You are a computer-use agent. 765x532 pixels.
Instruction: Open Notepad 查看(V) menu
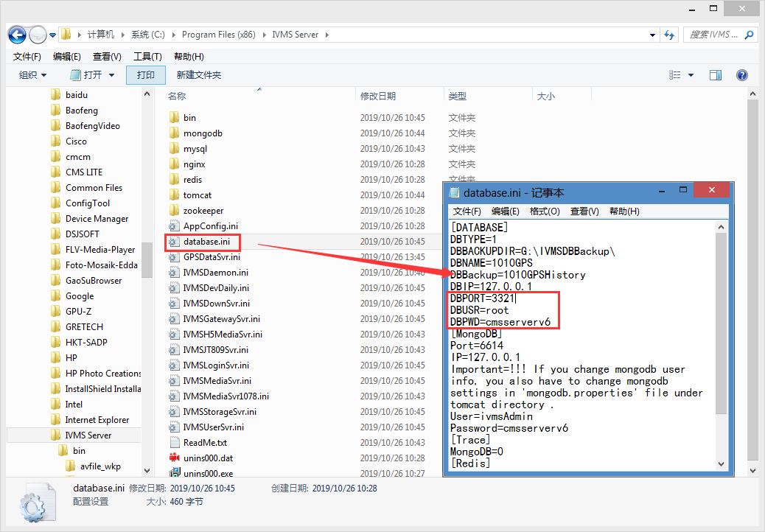point(584,211)
